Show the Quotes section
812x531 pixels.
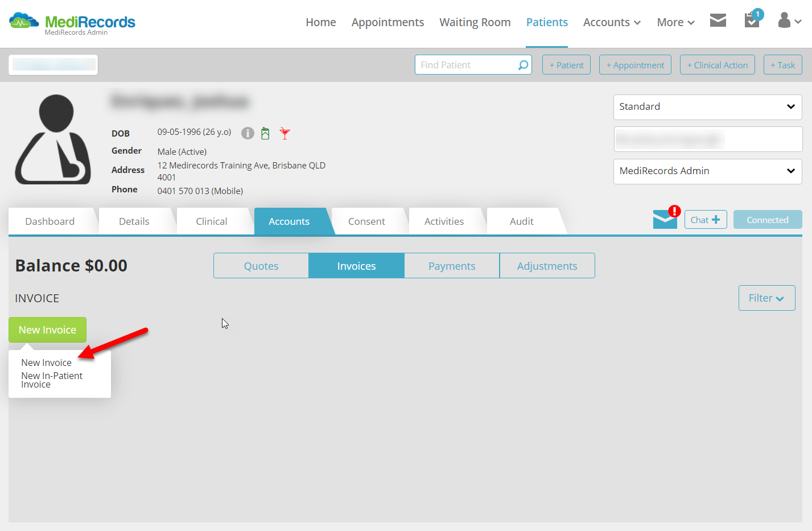click(261, 266)
